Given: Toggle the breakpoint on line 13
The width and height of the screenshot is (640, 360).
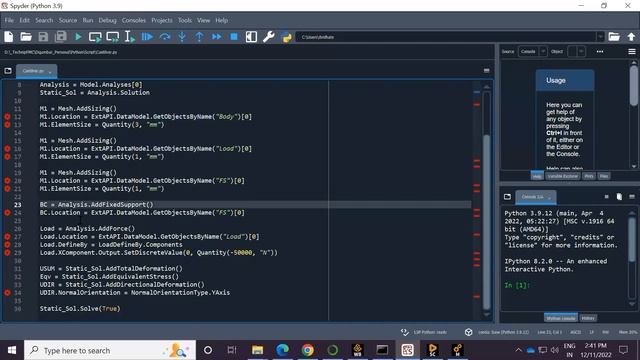Looking at the screenshot, I should [x=7, y=124].
